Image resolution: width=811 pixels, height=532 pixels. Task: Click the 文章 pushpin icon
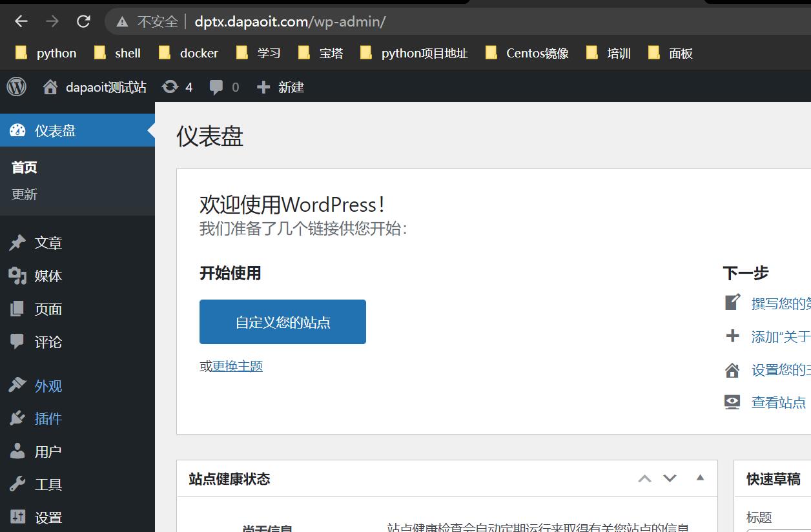pyautogui.click(x=17, y=243)
